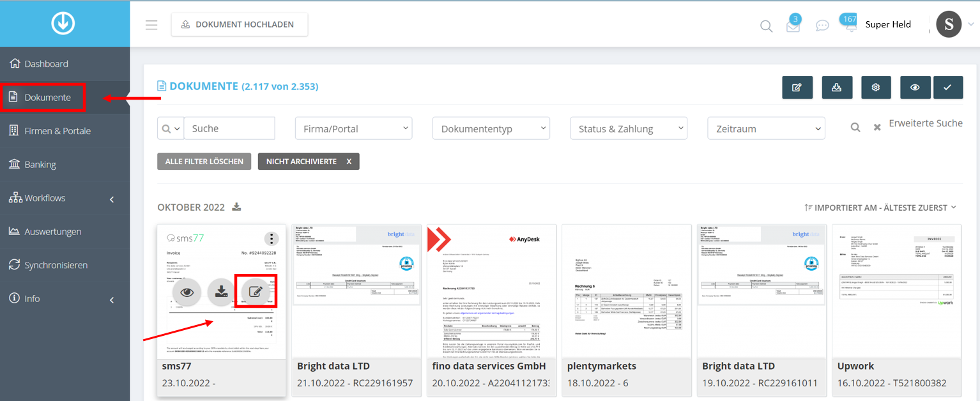The image size is (980, 401).
Task: Open the chat messages icon
Action: click(822, 26)
